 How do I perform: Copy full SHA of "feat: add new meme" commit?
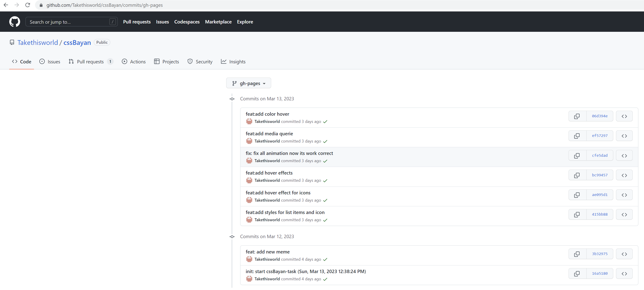coord(577,254)
